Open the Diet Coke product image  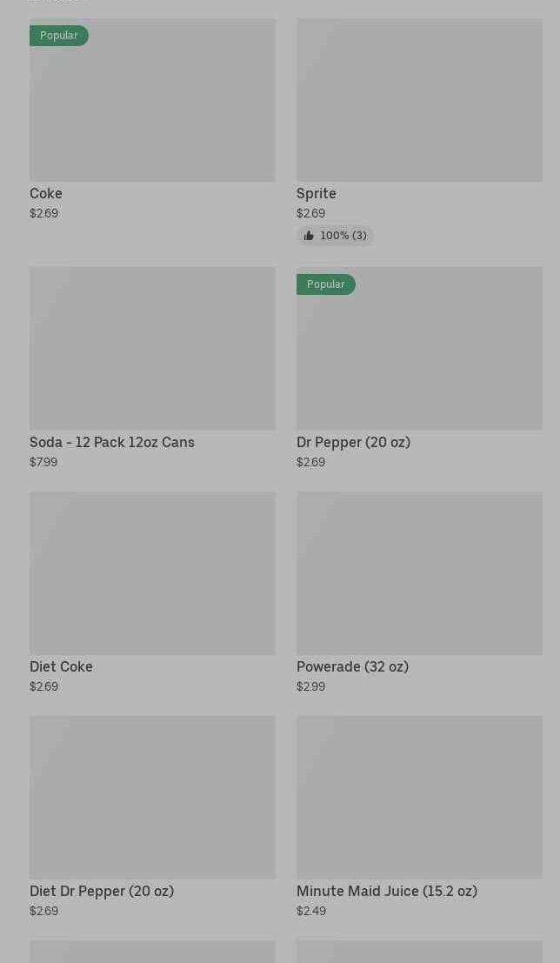152,572
